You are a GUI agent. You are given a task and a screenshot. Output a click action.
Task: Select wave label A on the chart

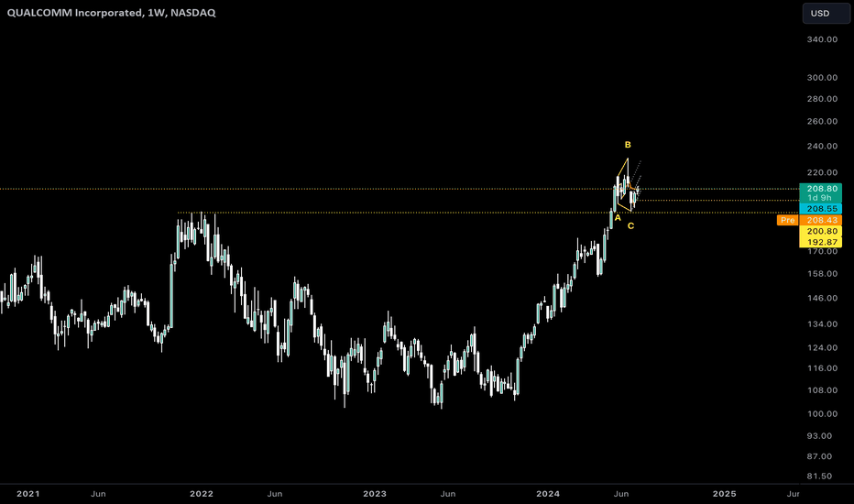tap(618, 217)
